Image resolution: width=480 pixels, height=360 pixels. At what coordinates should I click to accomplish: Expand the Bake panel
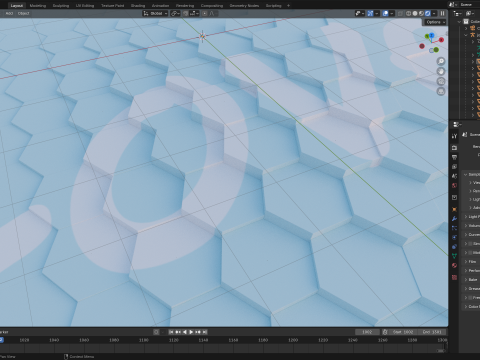[471, 280]
